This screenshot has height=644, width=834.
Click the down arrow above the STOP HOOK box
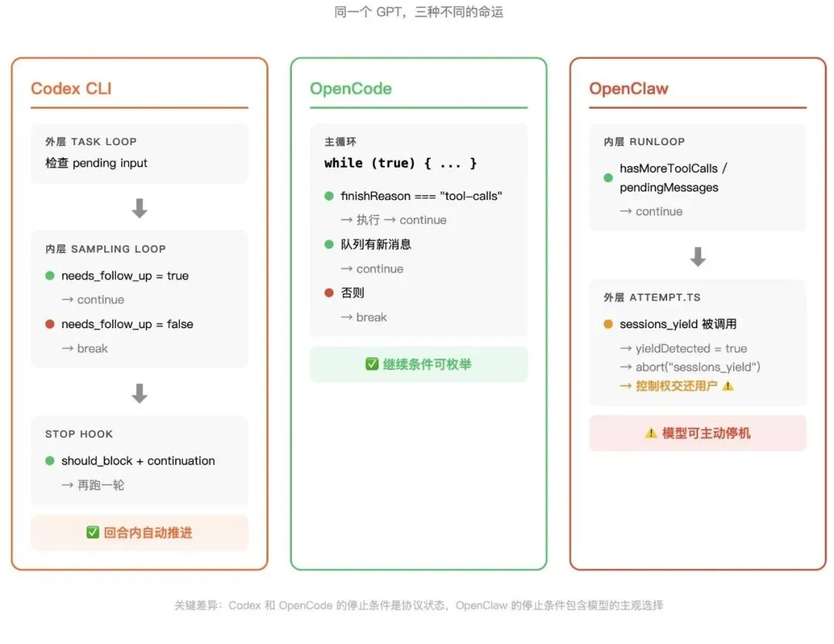[x=139, y=393]
